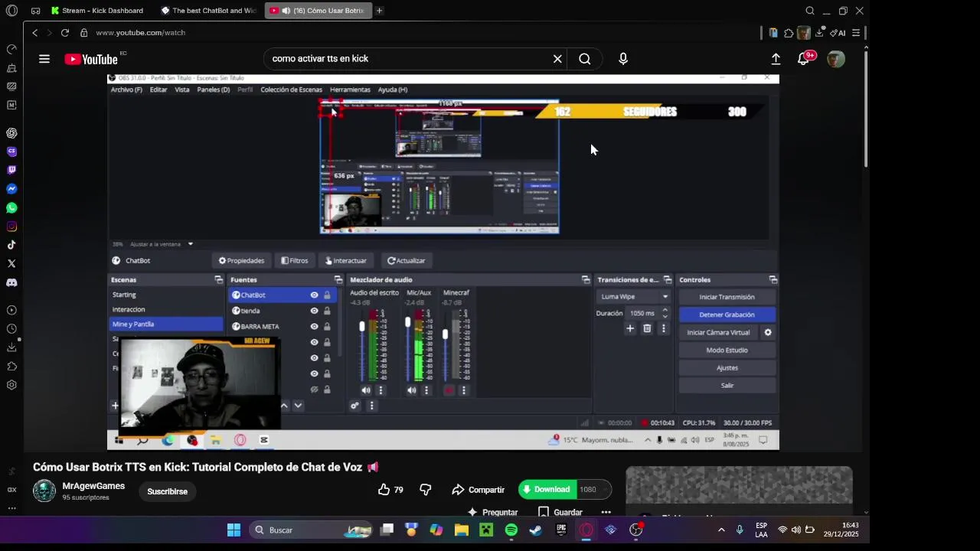Open Discord in the sidebar
This screenshot has width=980, height=551.
(x=11, y=282)
